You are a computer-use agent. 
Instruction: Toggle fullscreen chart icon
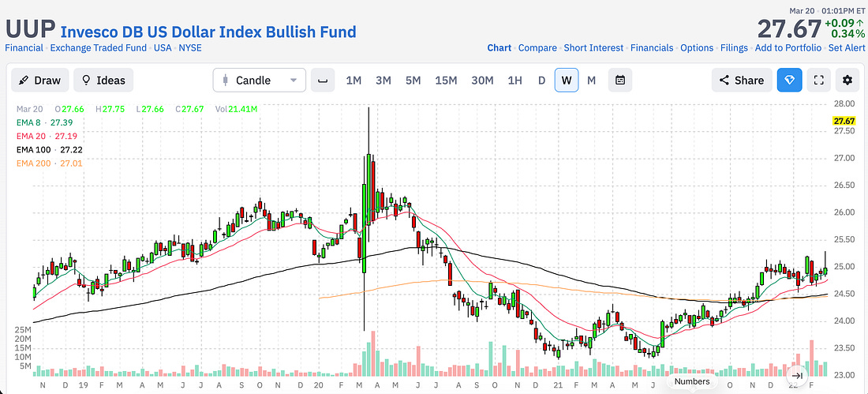[x=819, y=81]
